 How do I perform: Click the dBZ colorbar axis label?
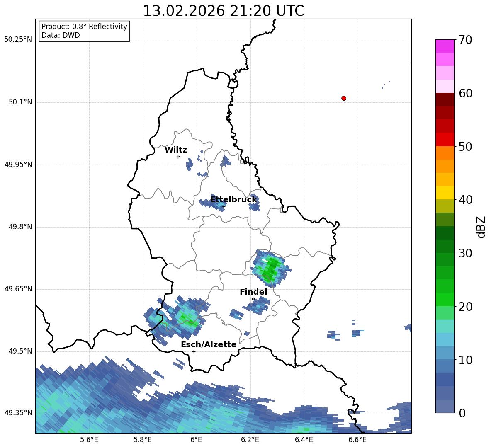[481, 227]
